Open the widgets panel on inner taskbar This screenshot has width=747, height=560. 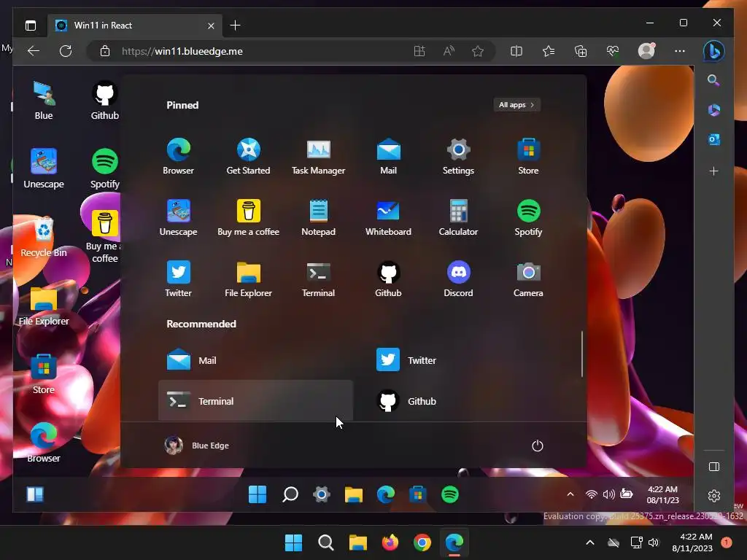coord(35,494)
